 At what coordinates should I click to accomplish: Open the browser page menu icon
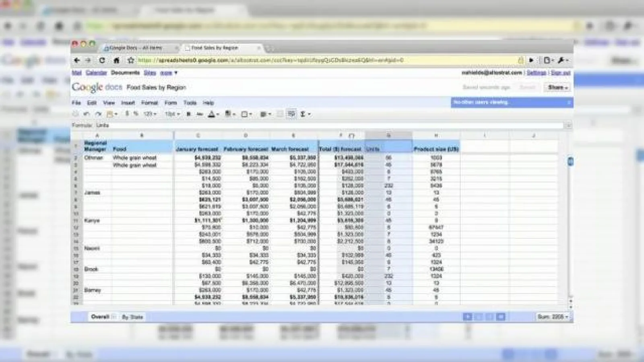pos(549,60)
